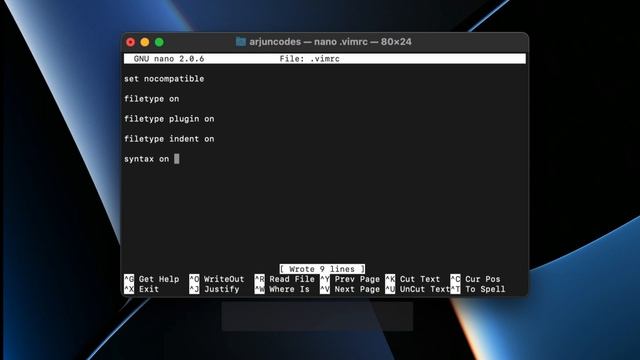Click the ^T To Spell shortcut

click(478, 289)
